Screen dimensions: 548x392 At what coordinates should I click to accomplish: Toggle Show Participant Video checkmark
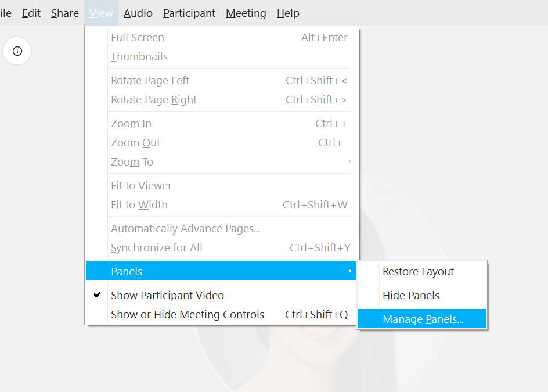coord(97,295)
